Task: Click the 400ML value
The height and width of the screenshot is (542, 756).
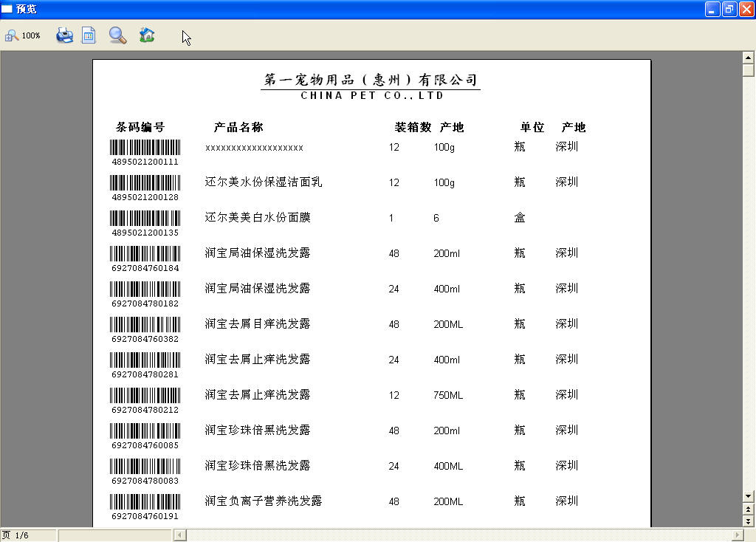Action: 448,466
